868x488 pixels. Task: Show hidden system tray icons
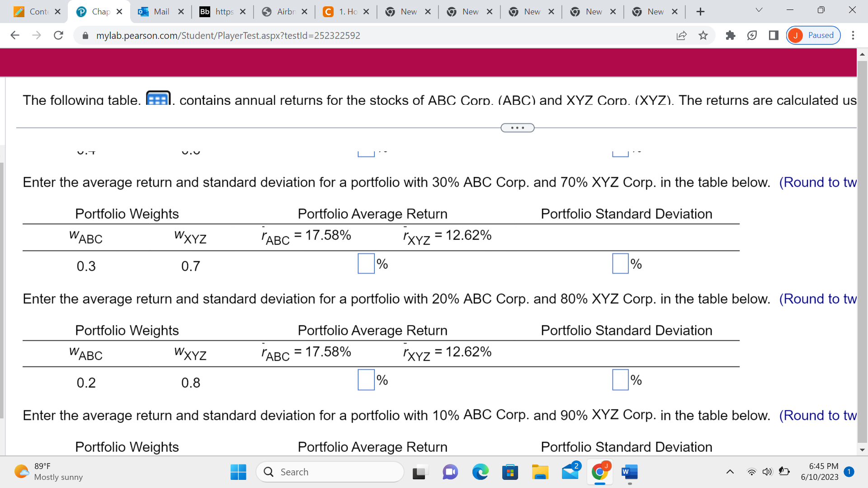click(x=730, y=472)
